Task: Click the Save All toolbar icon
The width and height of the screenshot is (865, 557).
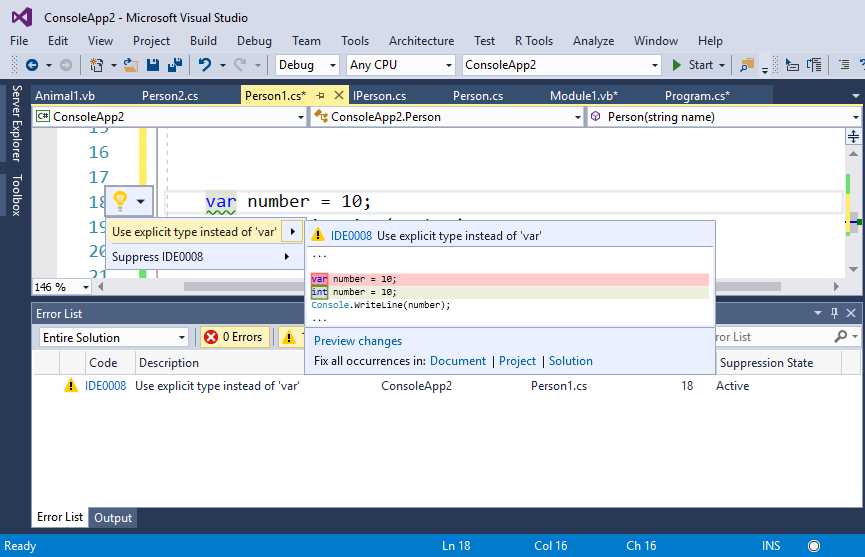Action: click(175, 65)
